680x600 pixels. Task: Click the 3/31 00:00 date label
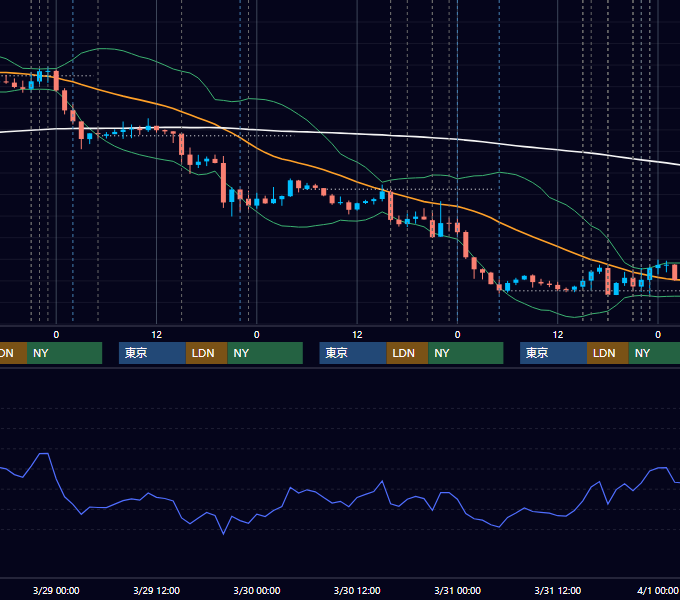pos(458,590)
